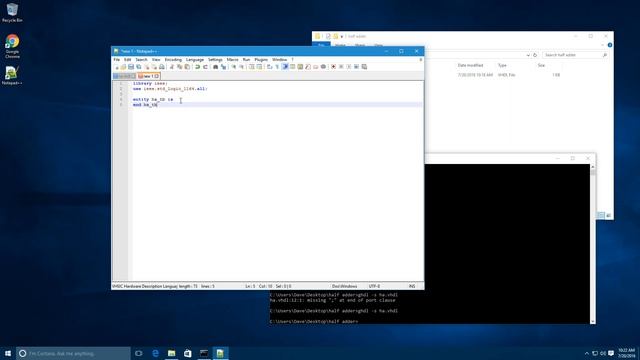The image size is (640, 360).
Task: Toggle the highlighted Indent Guide button
Action: (285, 67)
